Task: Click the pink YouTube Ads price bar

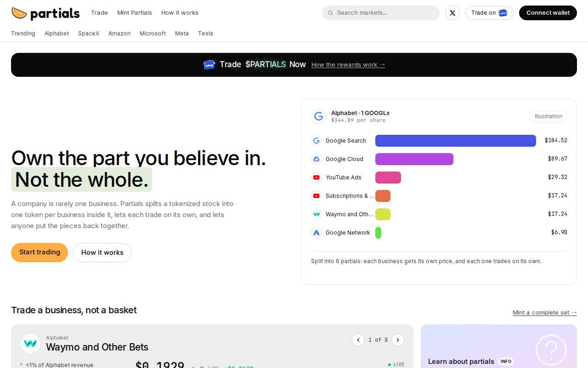Action: click(x=388, y=178)
